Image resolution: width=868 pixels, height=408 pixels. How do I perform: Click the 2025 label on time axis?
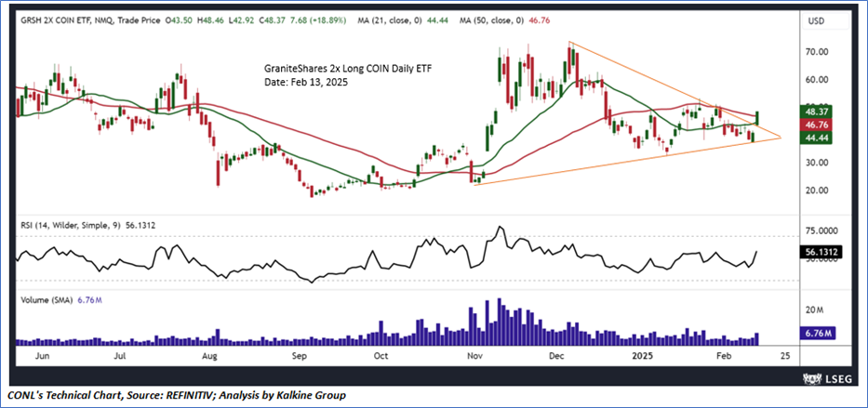pyautogui.click(x=645, y=354)
